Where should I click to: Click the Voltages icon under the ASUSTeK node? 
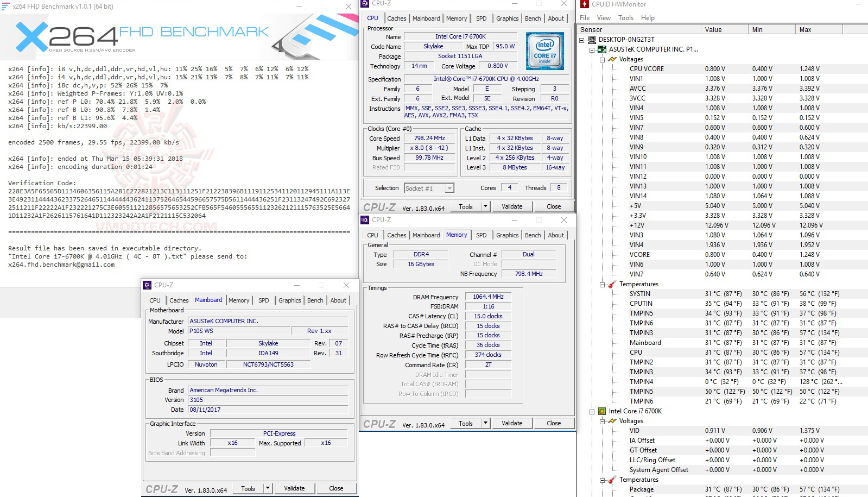(612, 59)
